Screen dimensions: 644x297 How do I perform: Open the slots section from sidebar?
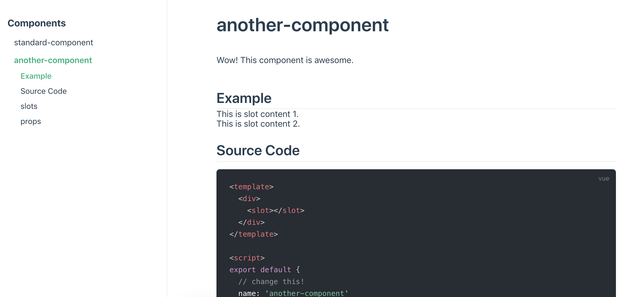(x=29, y=106)
